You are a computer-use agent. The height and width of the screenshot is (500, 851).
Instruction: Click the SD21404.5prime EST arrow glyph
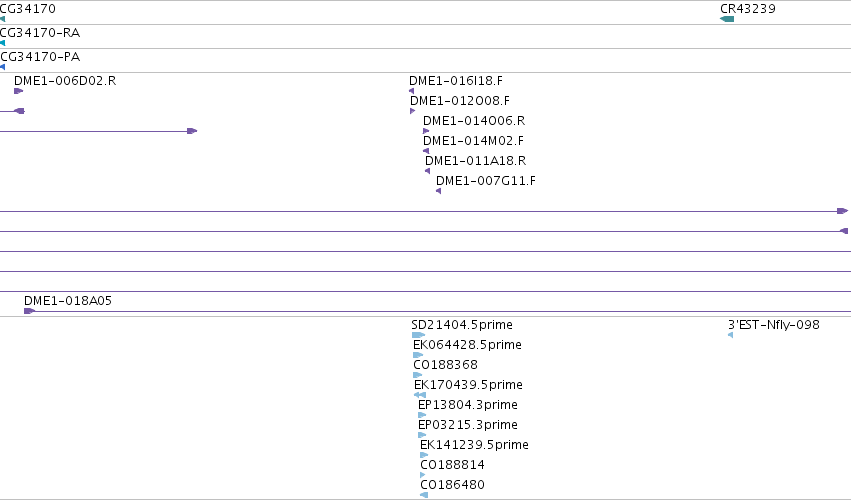418,335
